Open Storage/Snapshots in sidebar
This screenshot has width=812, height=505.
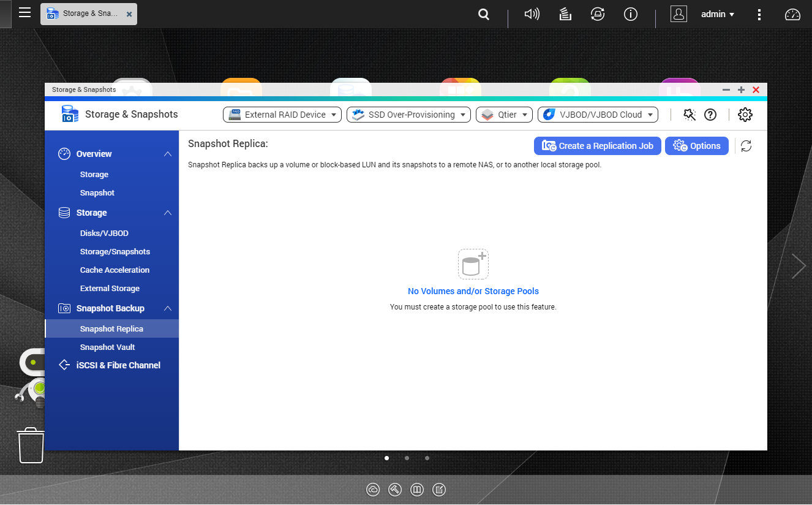pyautogui.click(x=115, y=252)
